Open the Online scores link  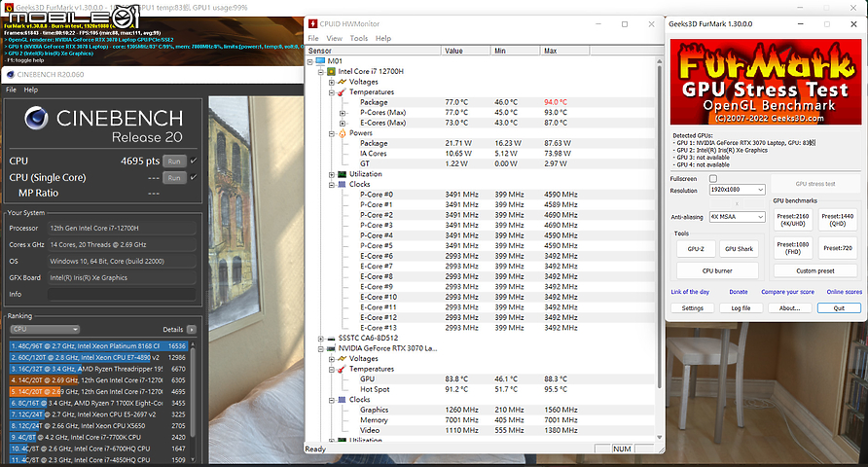[x=845, y=292]
